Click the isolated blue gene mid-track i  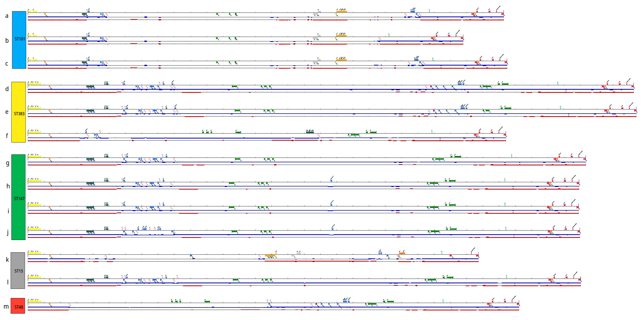331,205
